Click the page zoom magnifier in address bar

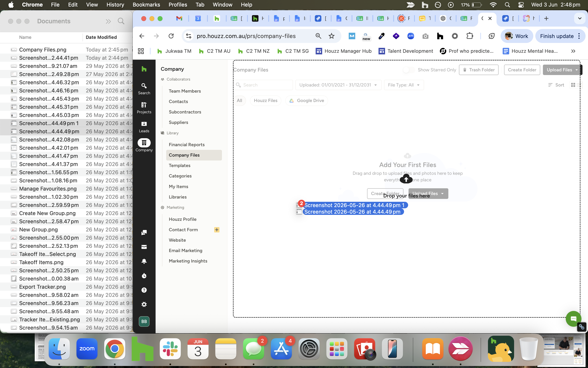tap(318, 36)
